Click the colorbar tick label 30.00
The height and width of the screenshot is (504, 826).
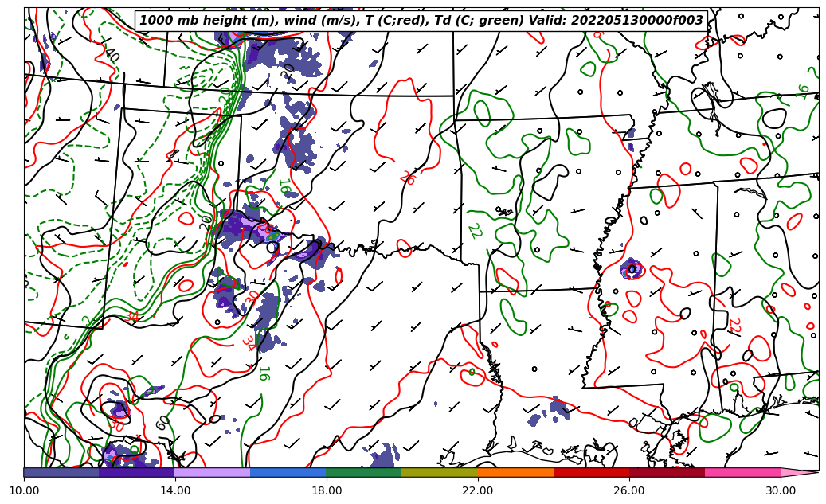click(x=781, y=490)
